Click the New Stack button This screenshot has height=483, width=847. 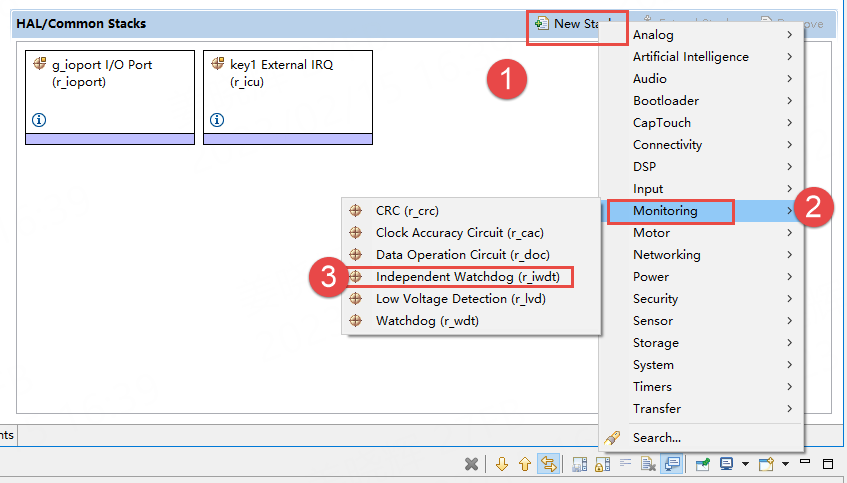576,24
